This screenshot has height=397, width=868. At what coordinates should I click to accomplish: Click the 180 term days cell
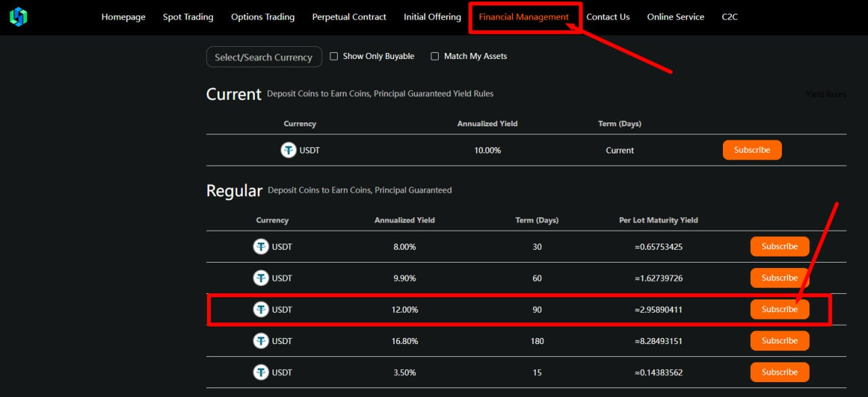tap(537, 341)
